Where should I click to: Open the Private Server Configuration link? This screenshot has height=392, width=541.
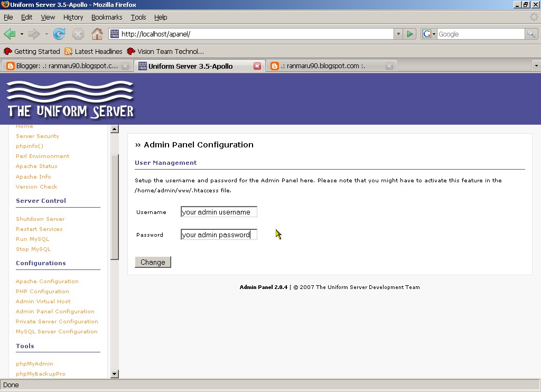(57, 321)
